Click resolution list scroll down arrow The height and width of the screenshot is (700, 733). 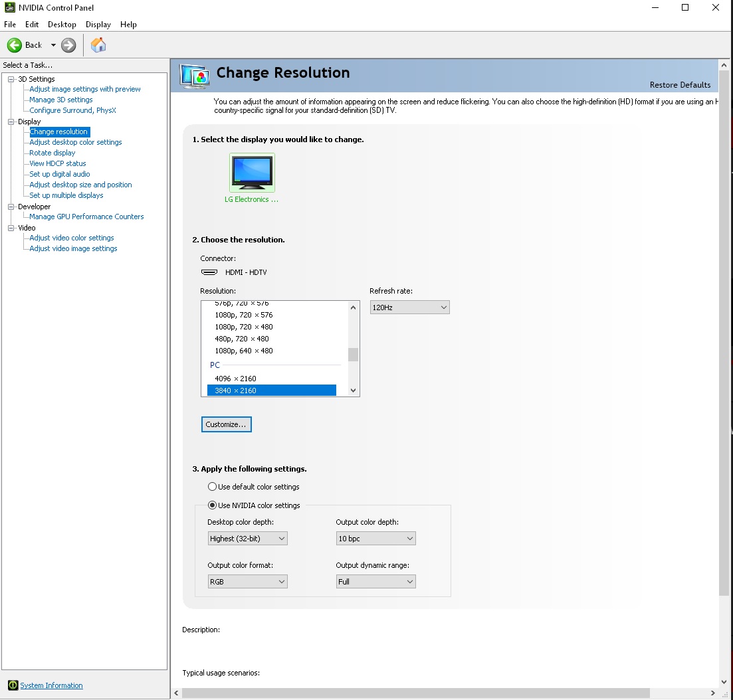click(353, 391)
